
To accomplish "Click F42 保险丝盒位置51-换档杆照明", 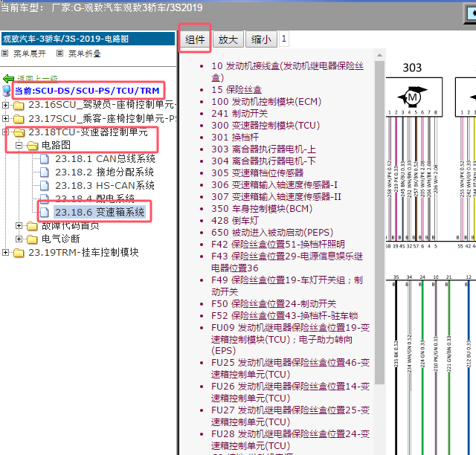I will [x=278, y=244].
